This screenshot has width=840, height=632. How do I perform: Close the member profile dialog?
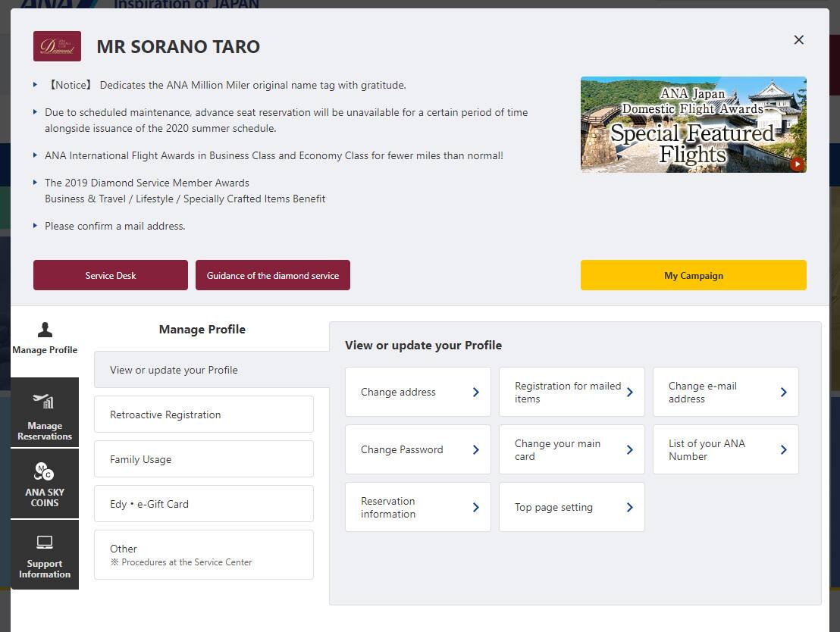click(799, 39)
